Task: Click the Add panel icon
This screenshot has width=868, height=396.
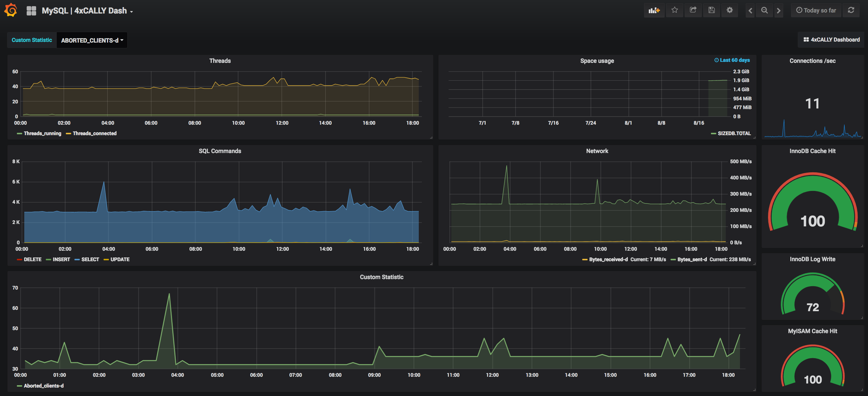Action: coord(654,10)
